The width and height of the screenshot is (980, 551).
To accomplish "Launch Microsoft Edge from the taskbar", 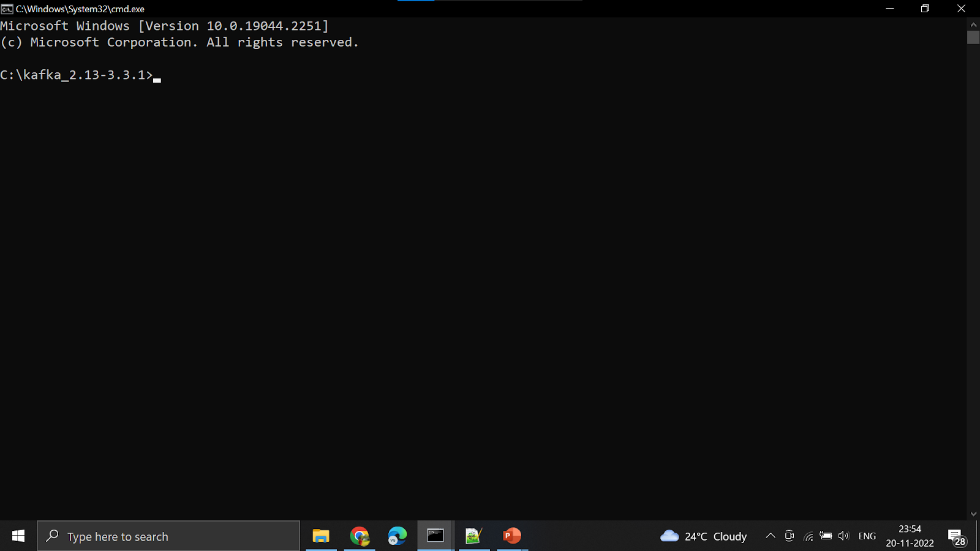I will (398, 536).
